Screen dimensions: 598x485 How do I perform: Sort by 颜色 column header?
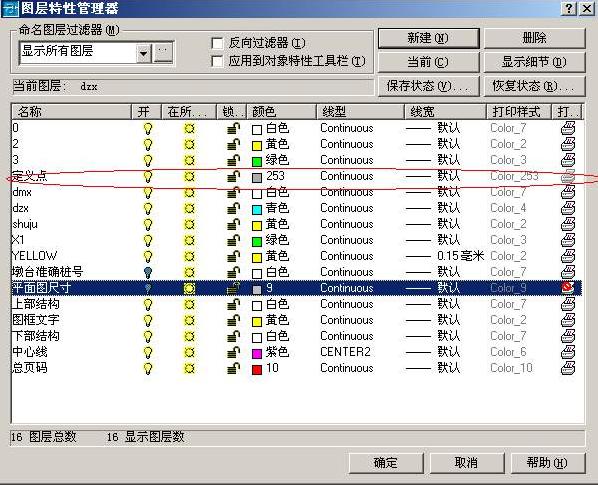tap(281, 112)
